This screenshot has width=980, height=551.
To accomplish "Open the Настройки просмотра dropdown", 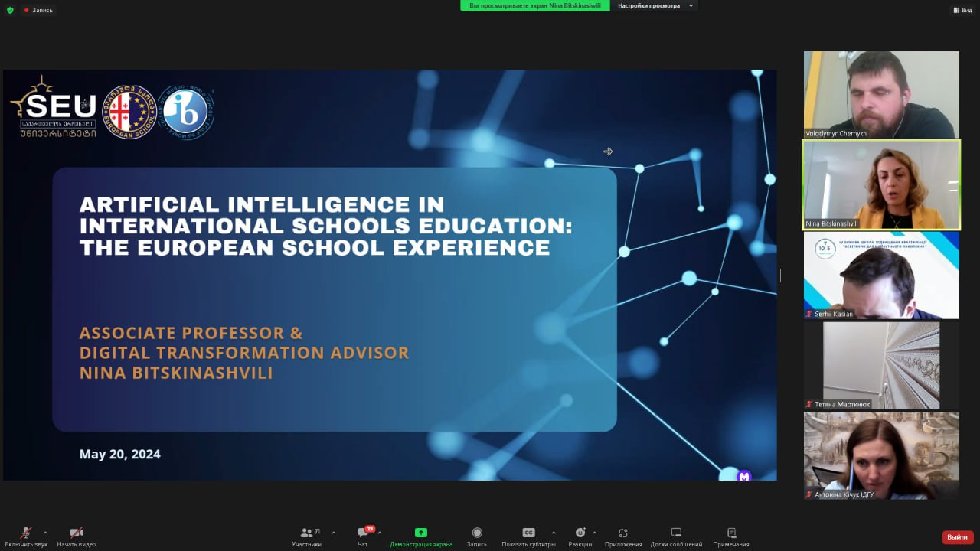I will click(655, 5).
